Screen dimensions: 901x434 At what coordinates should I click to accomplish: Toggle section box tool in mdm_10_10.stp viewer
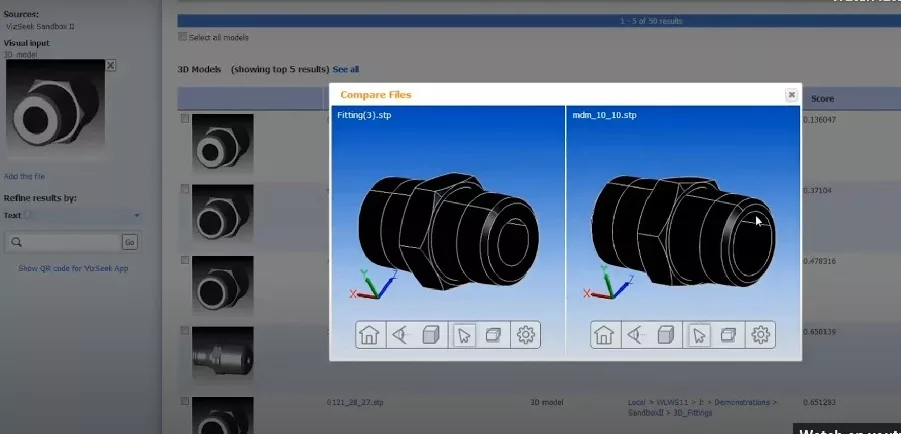pos(729,335)
